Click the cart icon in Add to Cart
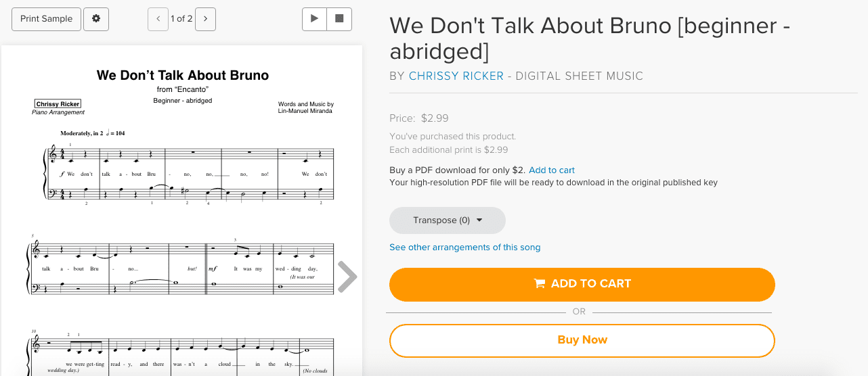Screen dimensions: 868x376 click(x=540, y=284)
